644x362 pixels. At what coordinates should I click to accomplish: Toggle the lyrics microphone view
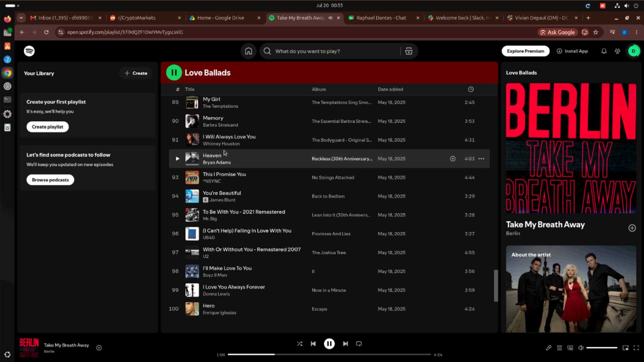tap(548, 348)
